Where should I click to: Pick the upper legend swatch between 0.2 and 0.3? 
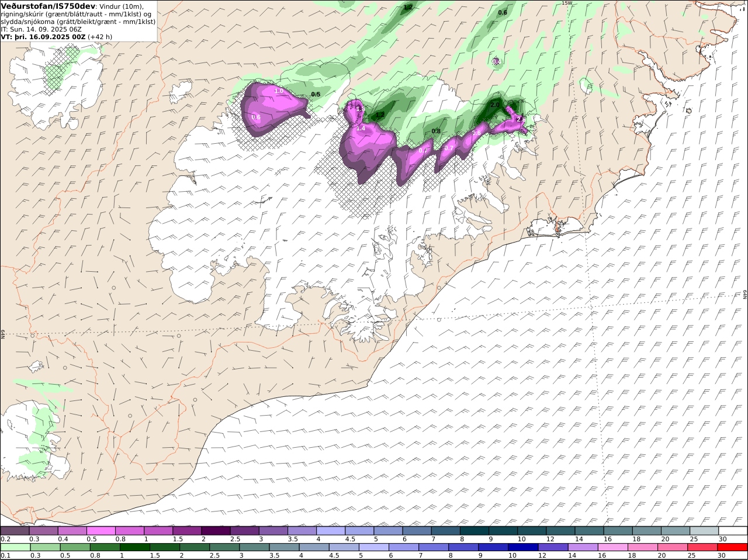[15, 531]
